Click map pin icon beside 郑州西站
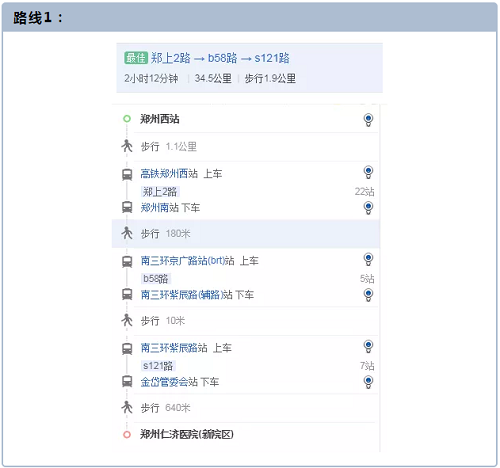This screenshot has width=500, height=468. click(x=368, y=120)
